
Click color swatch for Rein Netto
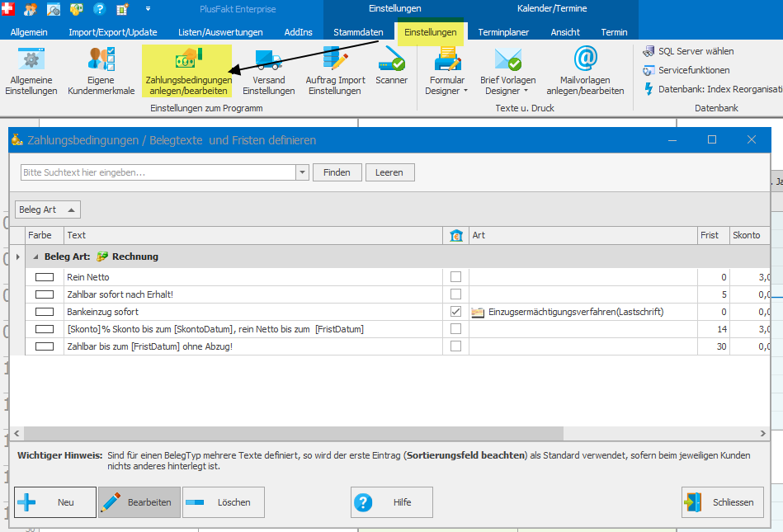(x=45, y=277)
